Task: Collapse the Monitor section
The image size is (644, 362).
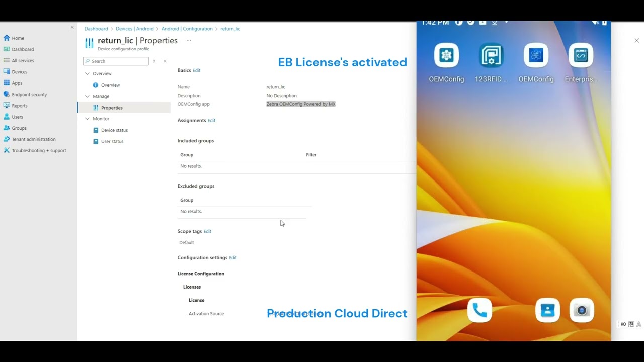Action: click(x=87, y=118)
